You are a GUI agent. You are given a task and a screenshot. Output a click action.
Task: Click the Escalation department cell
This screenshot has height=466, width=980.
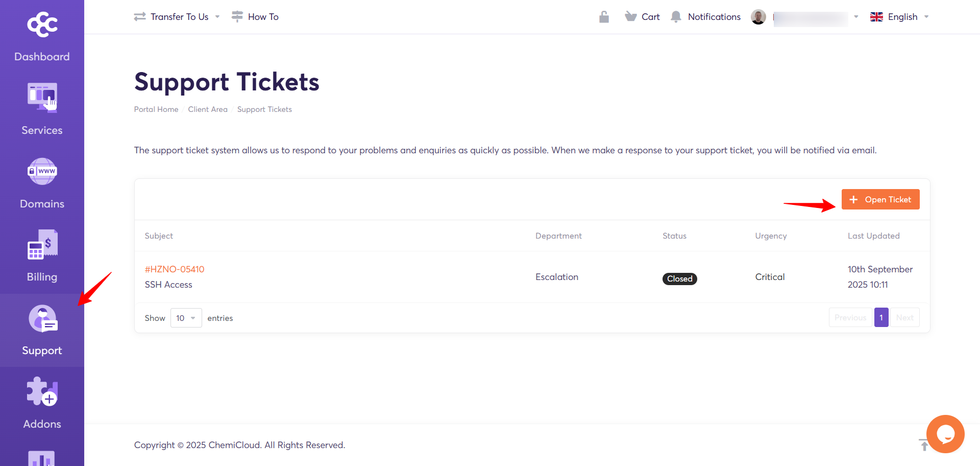click(x=557, y=277)
